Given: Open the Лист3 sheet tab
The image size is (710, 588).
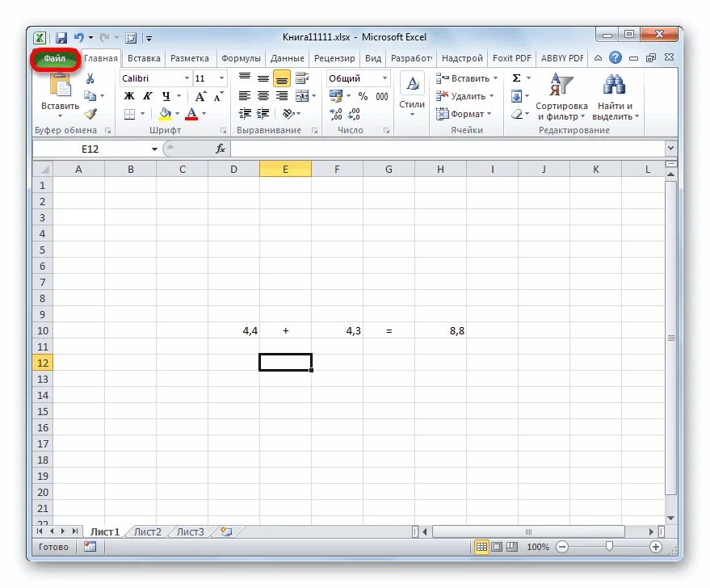Looking at the screenshot, I should [x=190, y=532].
